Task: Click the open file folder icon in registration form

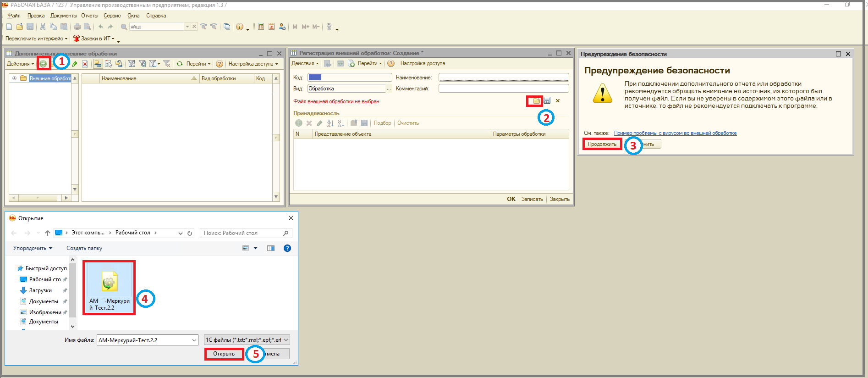Action: 536,101
